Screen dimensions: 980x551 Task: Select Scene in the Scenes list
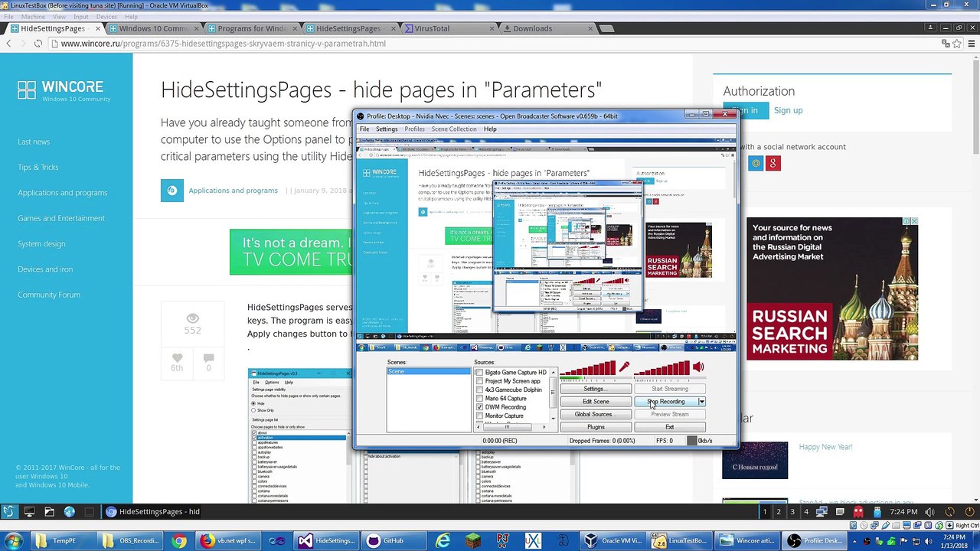(x=429, y=372)
